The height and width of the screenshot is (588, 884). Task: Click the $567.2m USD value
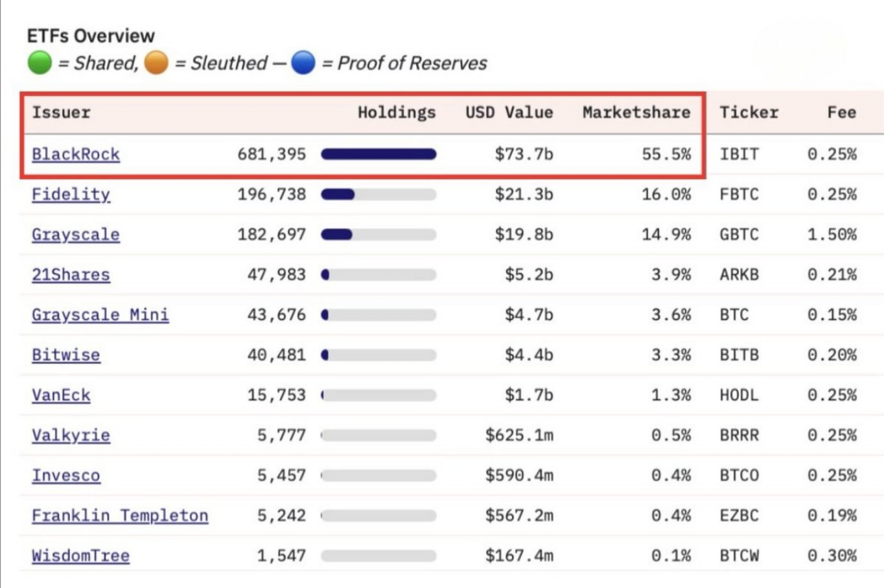519,516
